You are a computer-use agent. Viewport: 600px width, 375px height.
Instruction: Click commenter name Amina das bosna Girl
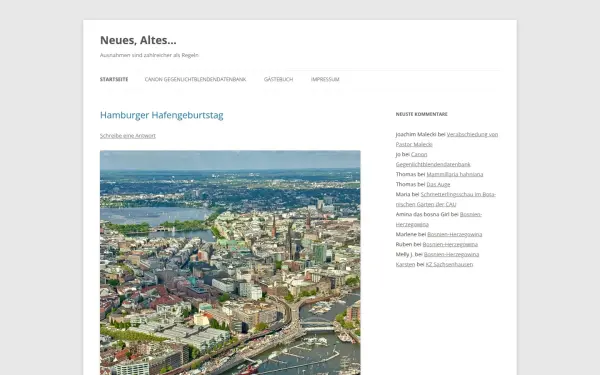(422, 214)
